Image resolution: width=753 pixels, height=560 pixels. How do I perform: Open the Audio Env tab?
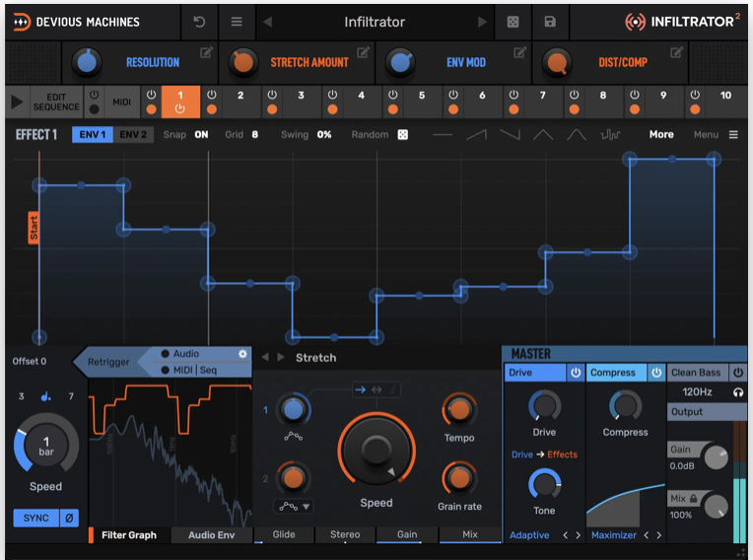211,535
